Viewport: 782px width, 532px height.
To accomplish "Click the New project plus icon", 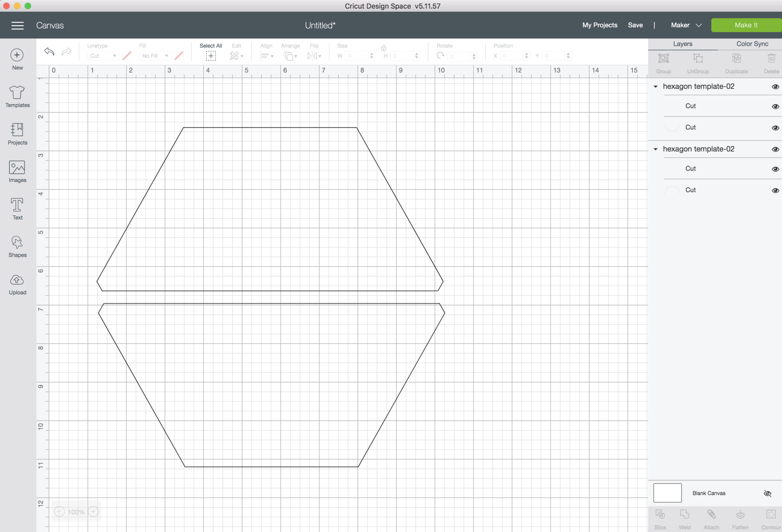I will [x=17, y=55].
